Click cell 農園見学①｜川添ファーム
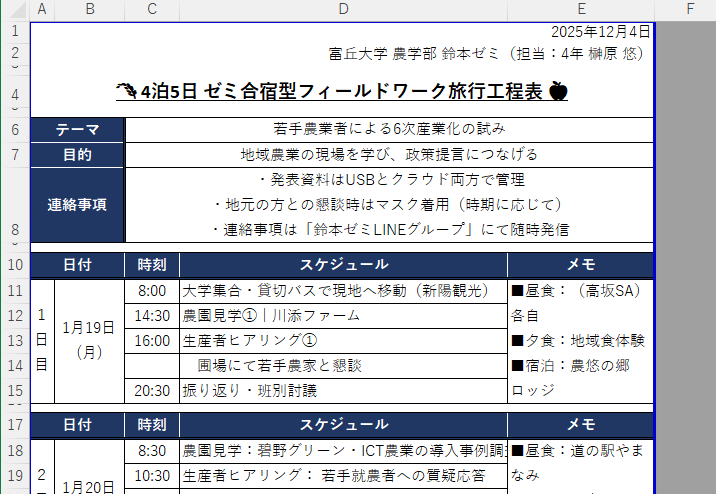This screenshot has width=716, height=494. coord(343,316)
